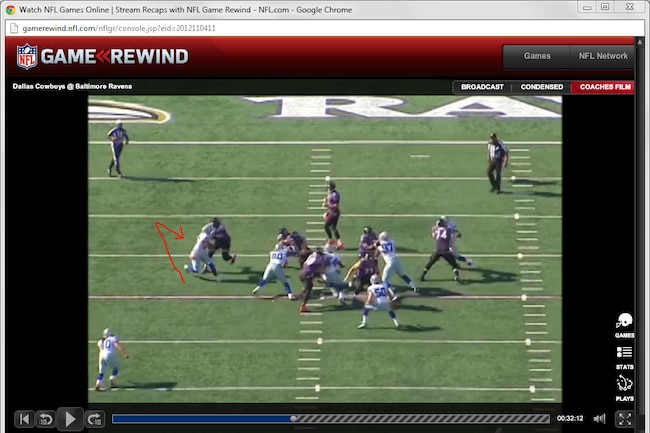The width and height of the screenshot is (650, 433).
Task: Switch to Condensed view
Action: click(x=541, y=87)
